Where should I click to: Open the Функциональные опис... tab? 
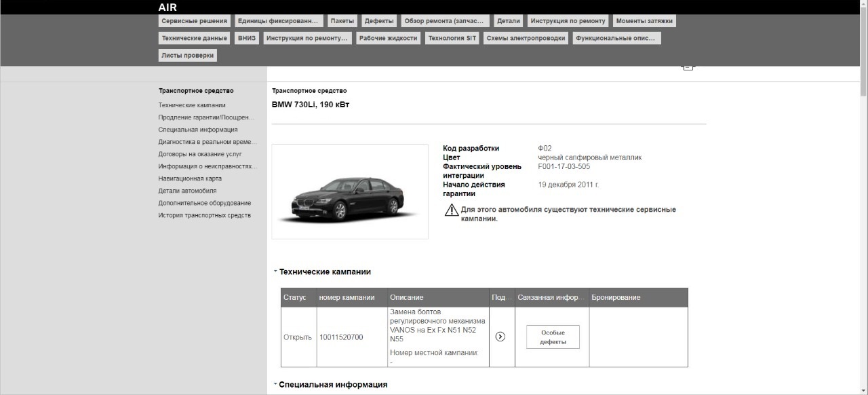tap(616, 38)
